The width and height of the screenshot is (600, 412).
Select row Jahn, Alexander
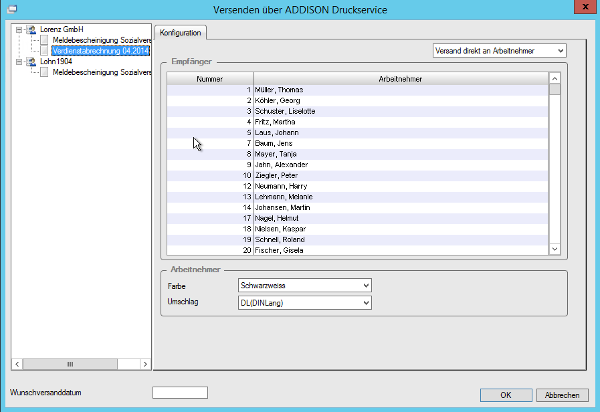357,165
